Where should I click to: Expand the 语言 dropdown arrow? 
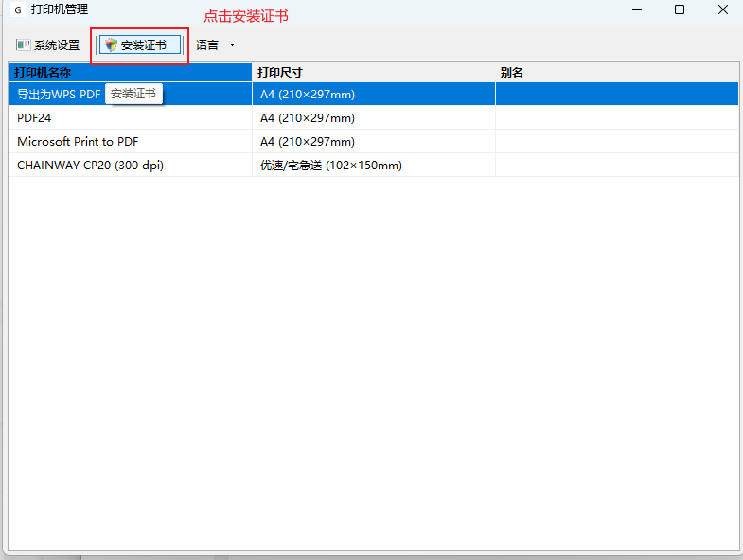coord(232,45)
